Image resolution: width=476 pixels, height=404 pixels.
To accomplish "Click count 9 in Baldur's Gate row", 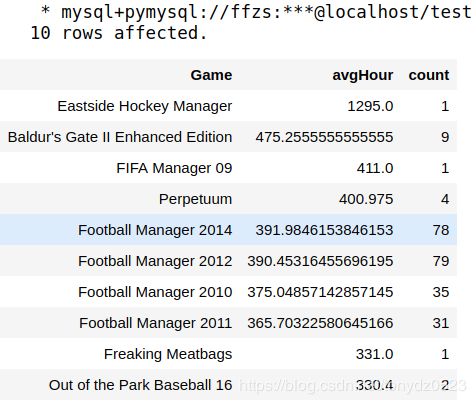I will coord(445,137).
